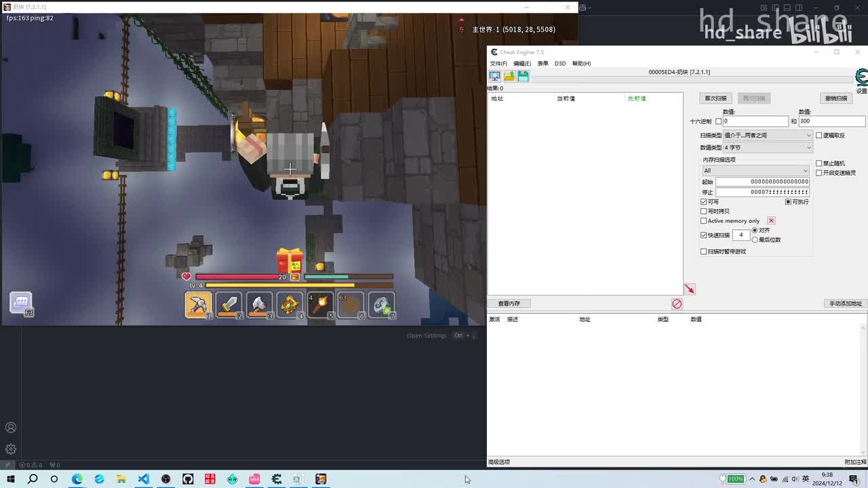
Task: Select the 最后位数 last digits radio button
Action: [755, 240]
